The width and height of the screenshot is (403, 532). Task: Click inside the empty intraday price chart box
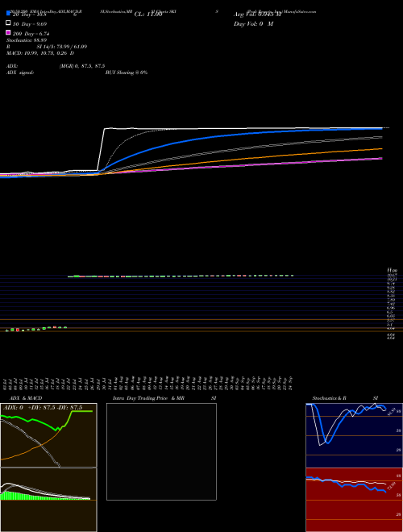click(x=161, y=451)
